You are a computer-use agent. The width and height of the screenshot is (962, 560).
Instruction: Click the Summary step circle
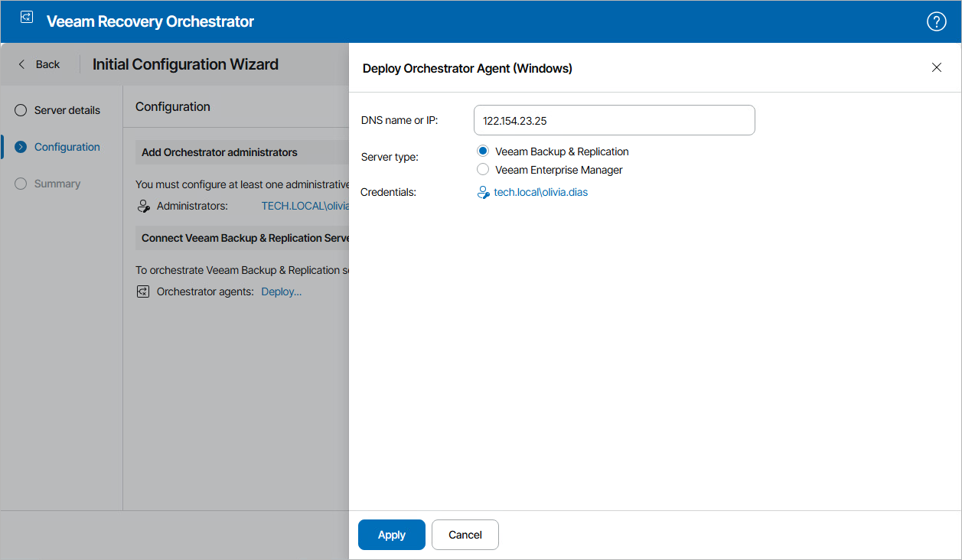20,184
